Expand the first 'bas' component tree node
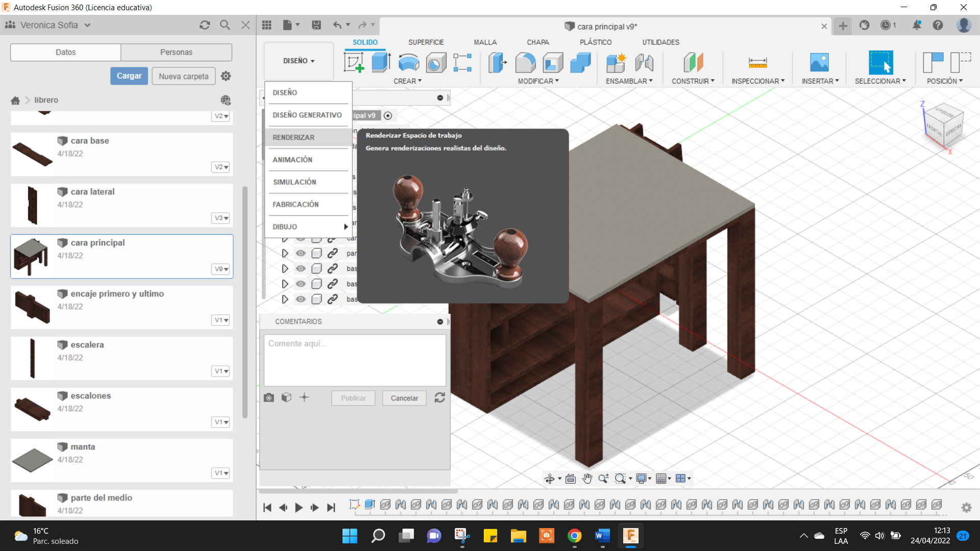 click(x=285, y=268)
